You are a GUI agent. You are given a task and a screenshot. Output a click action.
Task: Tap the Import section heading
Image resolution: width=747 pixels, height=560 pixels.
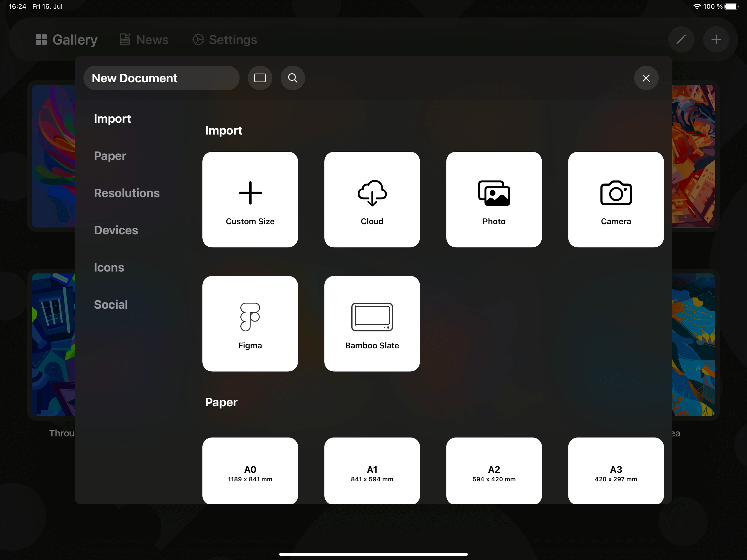pos(224,130)
